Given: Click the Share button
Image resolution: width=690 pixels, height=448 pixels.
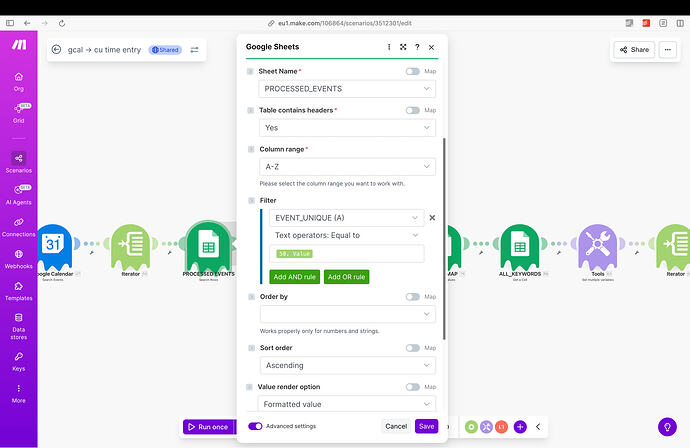Looking at the screenshot, I should coord(634,50).
